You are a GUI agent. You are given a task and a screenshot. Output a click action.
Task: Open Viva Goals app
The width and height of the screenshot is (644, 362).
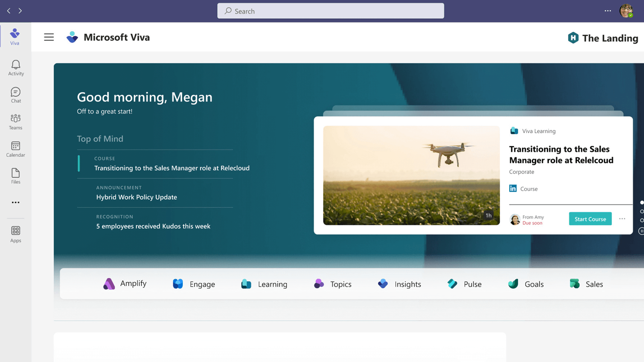click(x=526, y=284)
